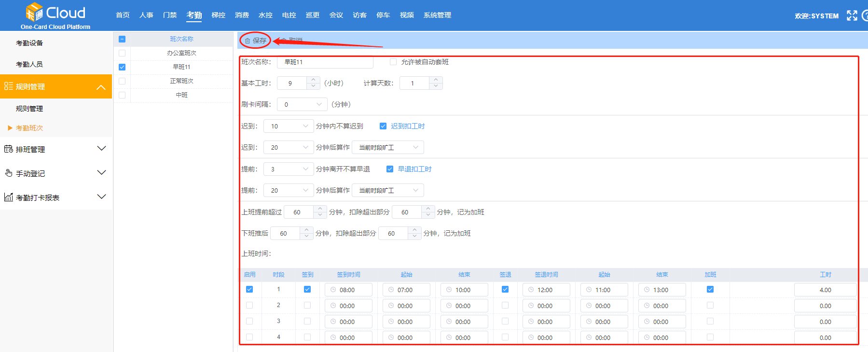
Task: Collapse the 规则管理 sidebar section
Action: 101,87
